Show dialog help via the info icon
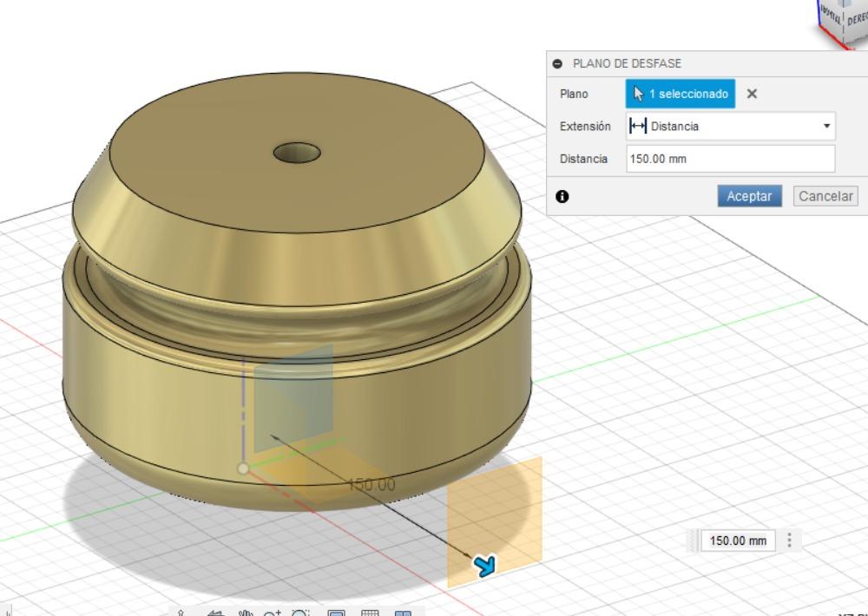The height and width of the screenshot is (616, 868). pyautogui.click(x=562, y=196)
